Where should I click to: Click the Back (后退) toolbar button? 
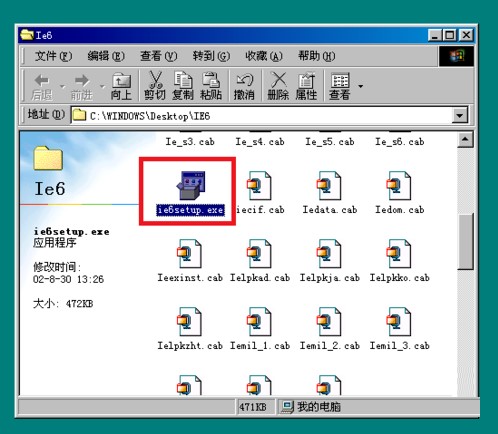point(42,87)
